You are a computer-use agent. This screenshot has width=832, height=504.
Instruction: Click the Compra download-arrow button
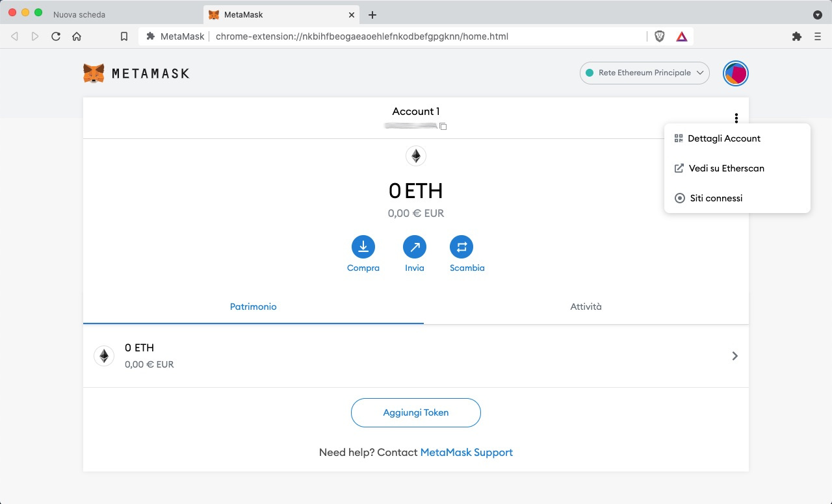tap(363, 247)
